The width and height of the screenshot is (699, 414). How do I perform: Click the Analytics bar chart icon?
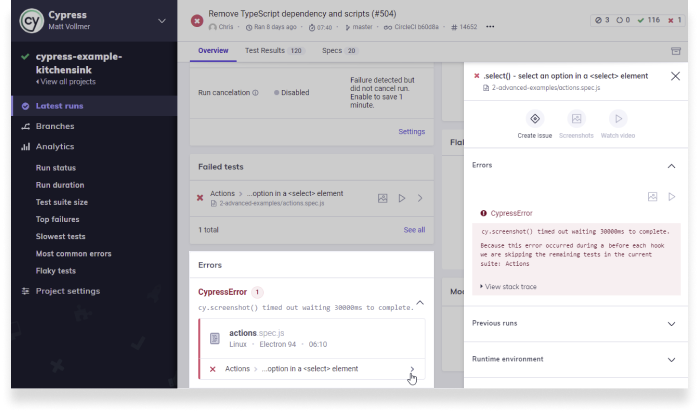coord(25,147)
